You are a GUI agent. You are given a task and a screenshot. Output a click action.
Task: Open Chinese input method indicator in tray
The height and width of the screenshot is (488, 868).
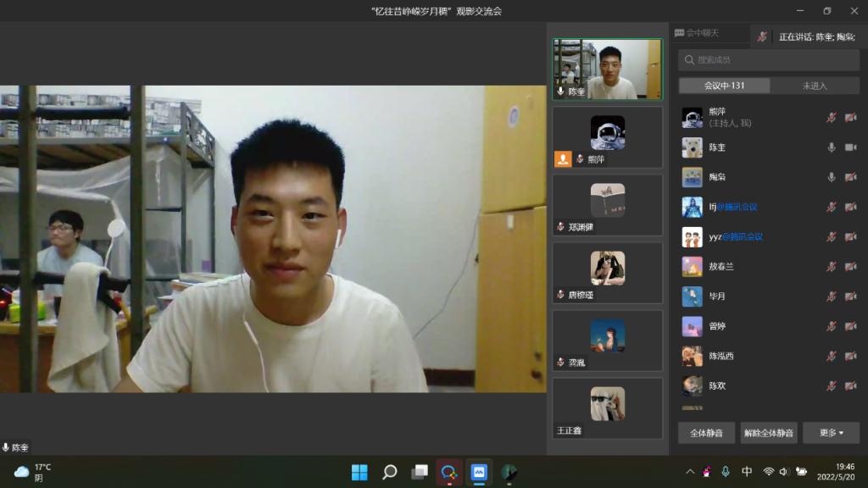pos(747,472)
